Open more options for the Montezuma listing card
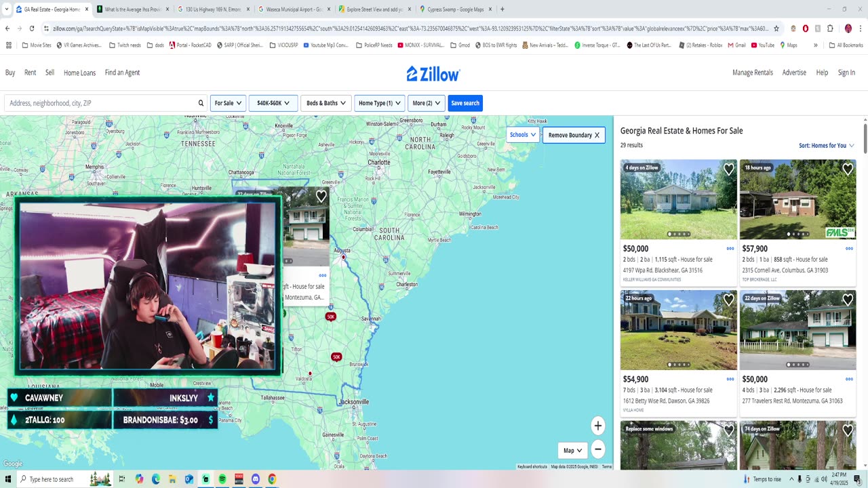868x488 pixels. 849,380
